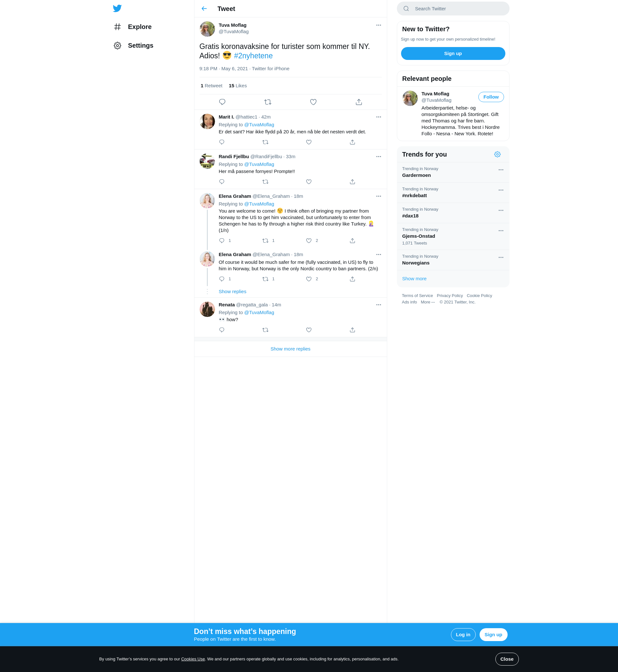Open more options on main tweet
The image size is (618, 672).
378,25
